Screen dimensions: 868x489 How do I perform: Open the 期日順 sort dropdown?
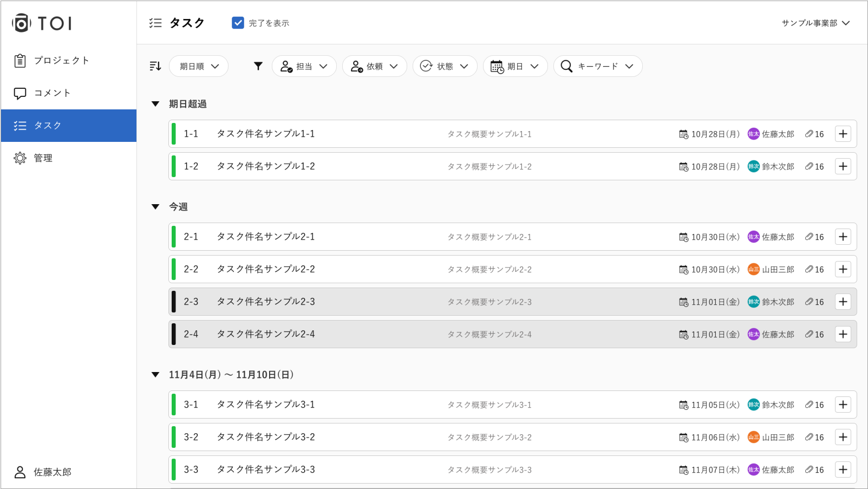coord(199,66)
